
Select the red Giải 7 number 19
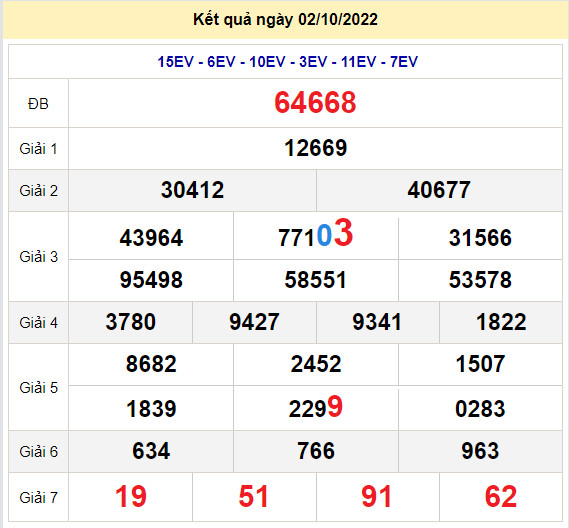click(x=131, y=497)
